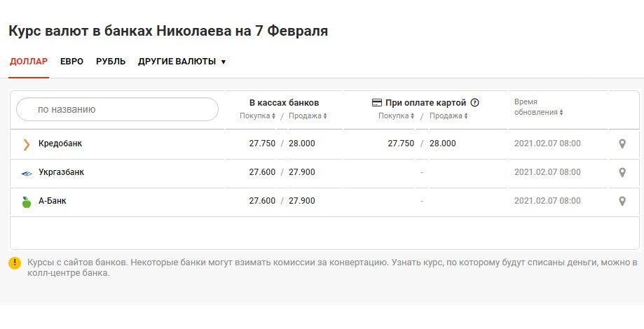Click the А-Банк green apple logo
Screen dimensions: 644x329
click(x=27, y=202)
